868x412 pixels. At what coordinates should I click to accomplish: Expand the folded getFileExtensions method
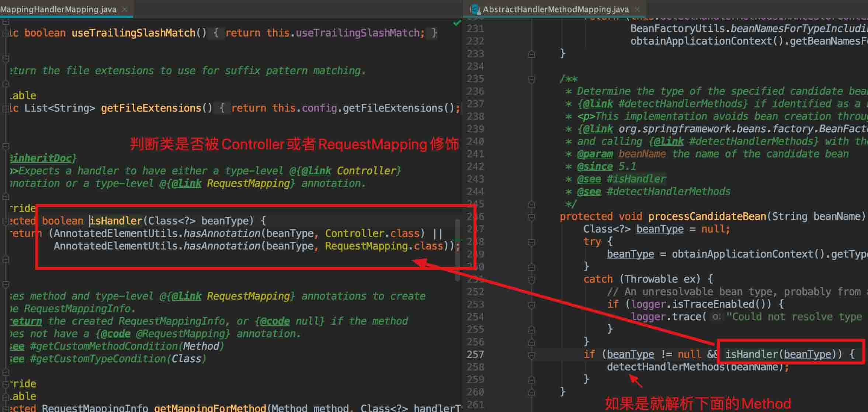pyautogui.click(x=5, y=108)
